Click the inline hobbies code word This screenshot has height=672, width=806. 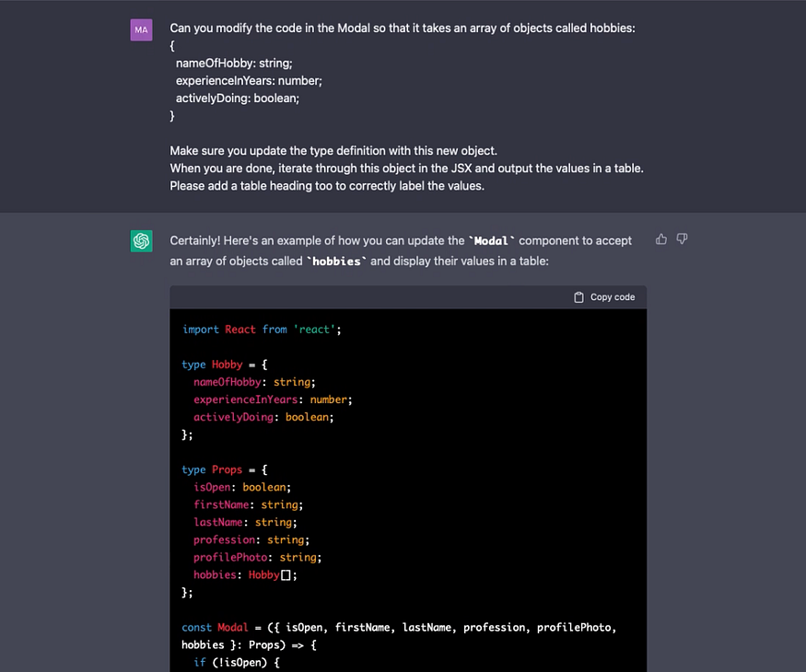(x=337, y=261)
